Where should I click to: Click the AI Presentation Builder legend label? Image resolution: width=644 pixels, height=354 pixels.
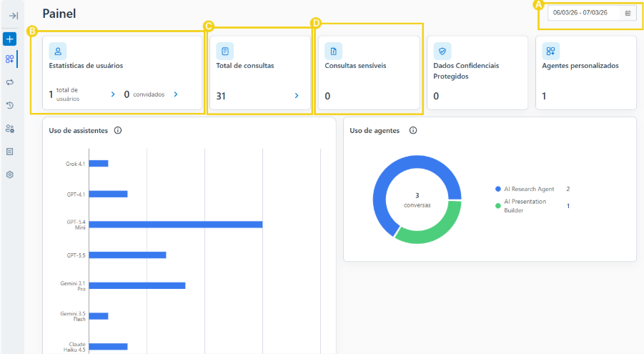click(x=525, y=206)
